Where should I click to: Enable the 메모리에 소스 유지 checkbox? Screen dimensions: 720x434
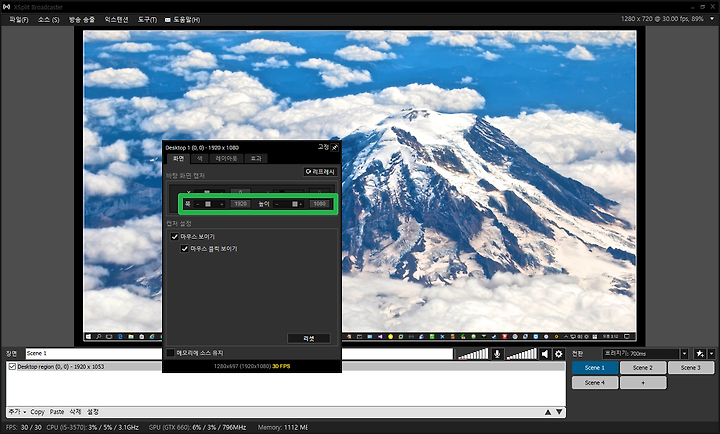coord(170,353)
